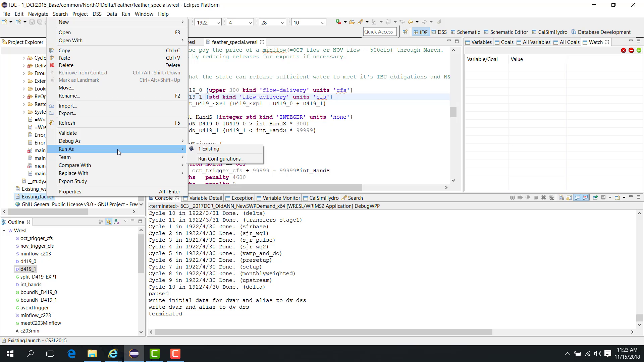Click Remove All Terminated Launches icon
The width and height of the screenshot is (644, 362).
click(x=551, y=198)
